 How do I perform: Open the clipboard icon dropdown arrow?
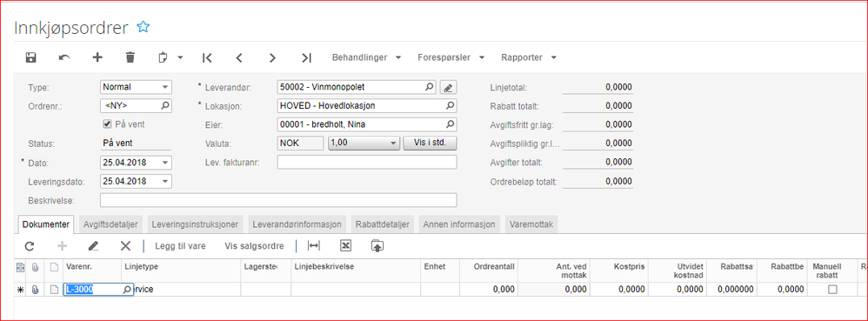coord(180,57)
